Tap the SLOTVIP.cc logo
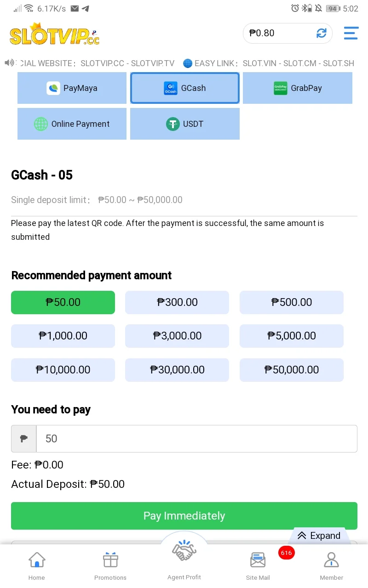This screenshot has height=588, width=368. click(x=54, y=34)
